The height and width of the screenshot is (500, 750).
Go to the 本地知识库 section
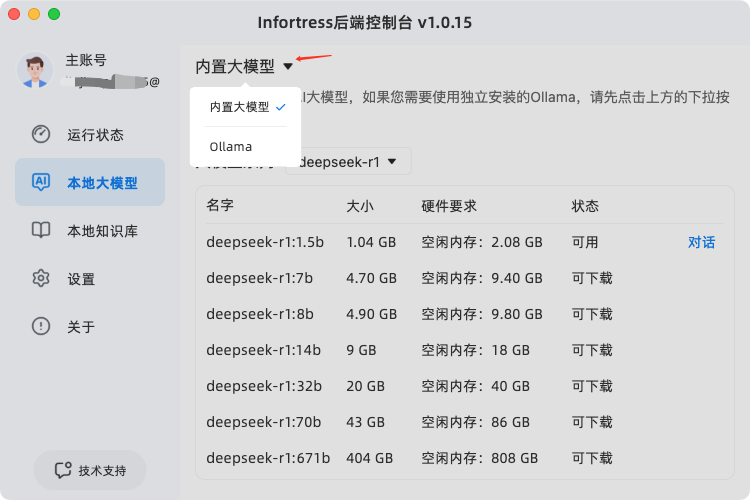[x=102, y=230]
